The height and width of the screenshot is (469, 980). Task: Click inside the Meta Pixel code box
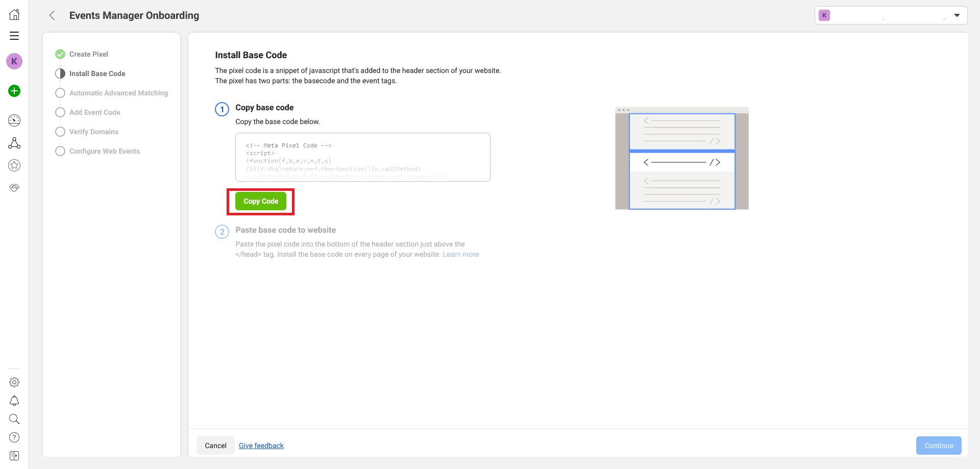(362, 157)
